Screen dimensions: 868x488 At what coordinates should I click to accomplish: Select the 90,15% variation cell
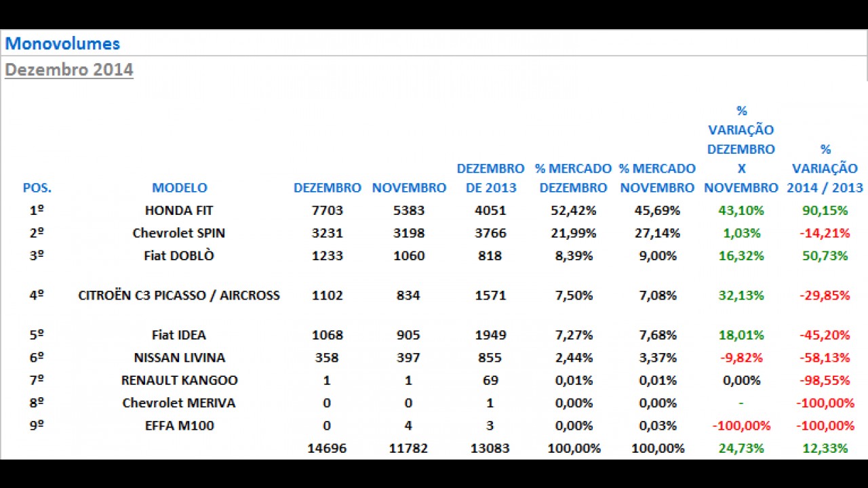(x=825, y=211)
